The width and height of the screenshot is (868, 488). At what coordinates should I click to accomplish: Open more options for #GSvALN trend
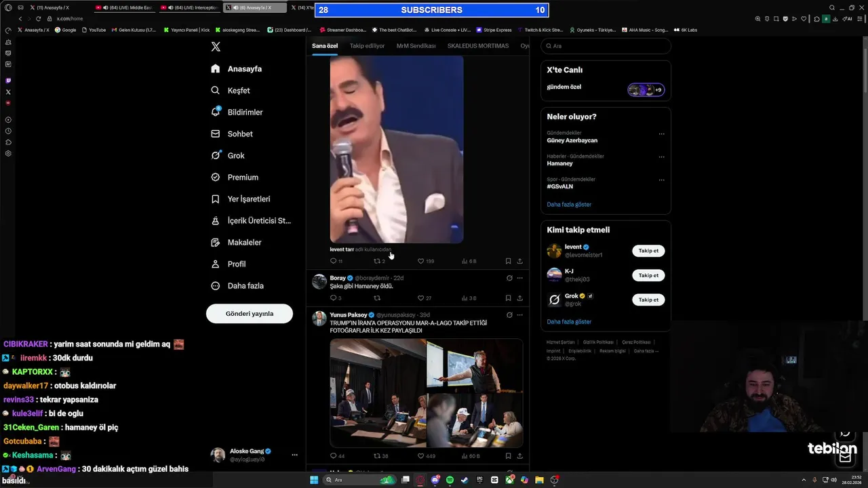click(662, 180)
